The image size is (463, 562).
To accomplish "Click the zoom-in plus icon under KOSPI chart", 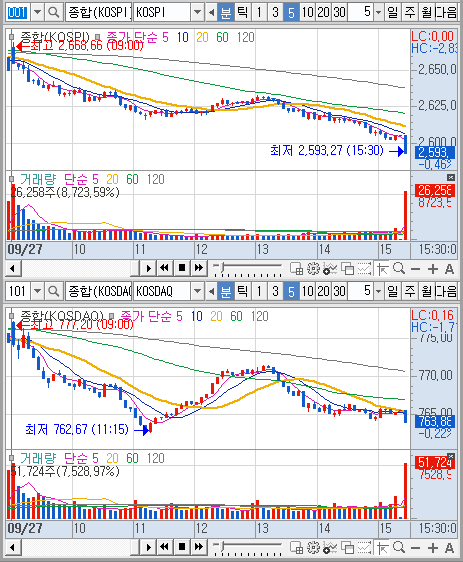I will point(433,268).
